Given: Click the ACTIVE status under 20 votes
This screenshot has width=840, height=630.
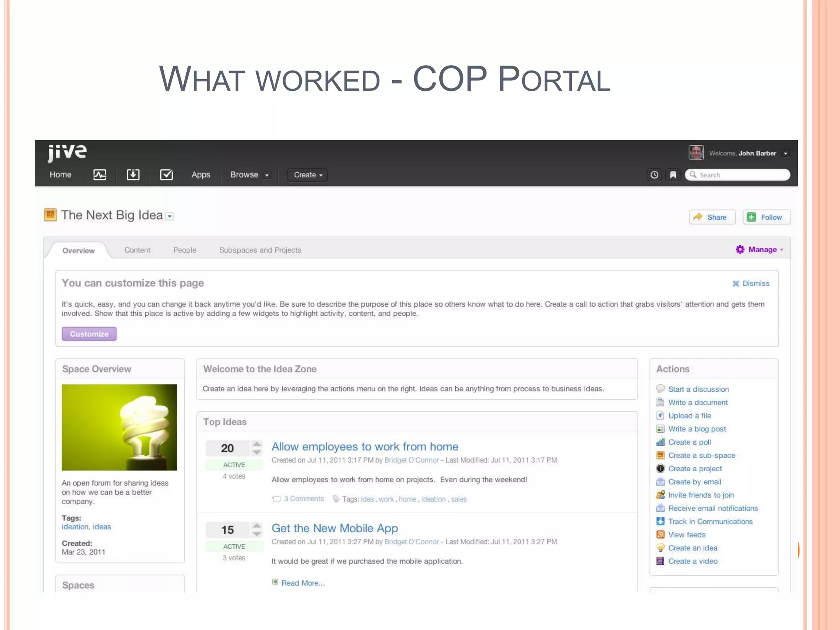Looking at the screenshot, I should click(234, 465).
